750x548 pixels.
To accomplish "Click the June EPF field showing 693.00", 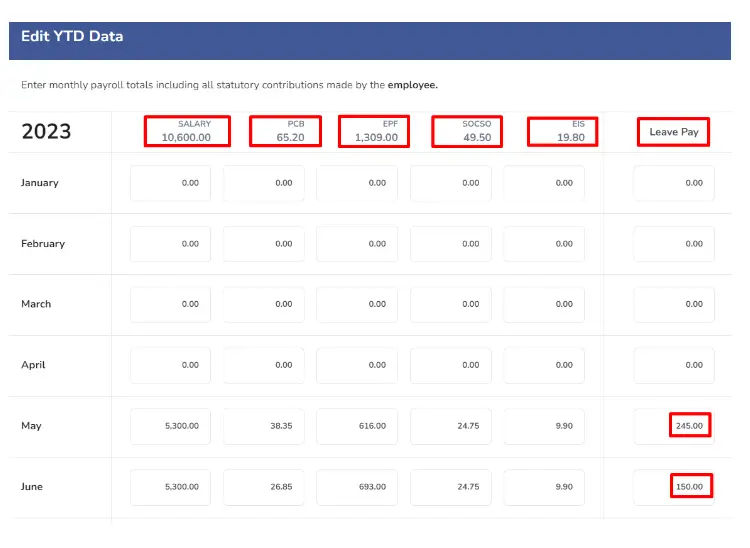I will pos(357,487).
